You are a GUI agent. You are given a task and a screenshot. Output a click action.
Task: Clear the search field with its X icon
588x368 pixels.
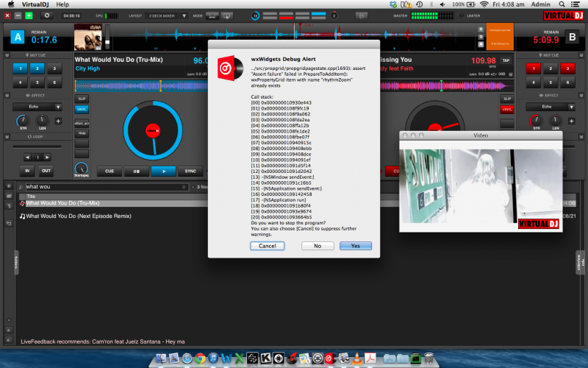pos(184,187)
